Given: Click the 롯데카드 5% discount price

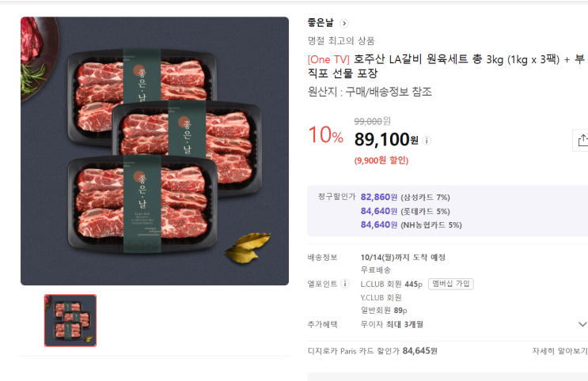Looking at the screenshot, I should [x=379, y=211].
